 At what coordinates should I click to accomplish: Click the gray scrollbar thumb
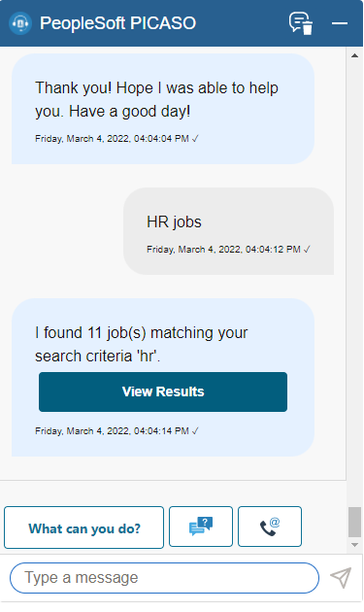354,523
